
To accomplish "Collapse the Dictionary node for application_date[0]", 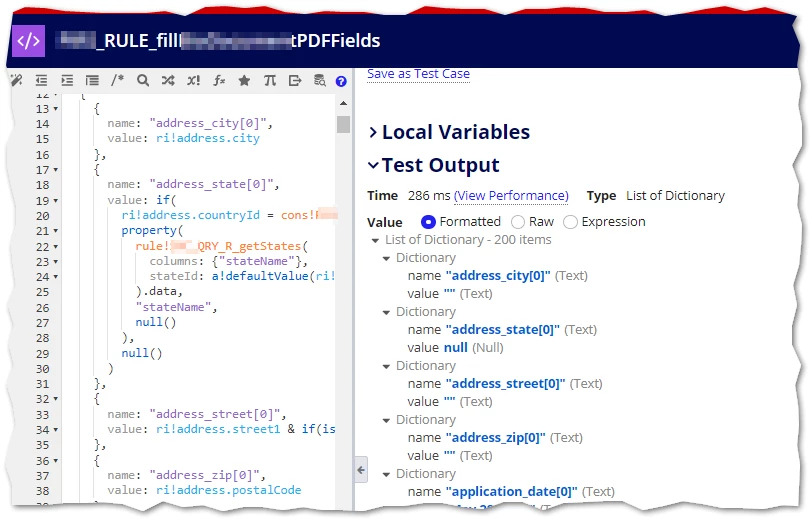I will 386,474.
